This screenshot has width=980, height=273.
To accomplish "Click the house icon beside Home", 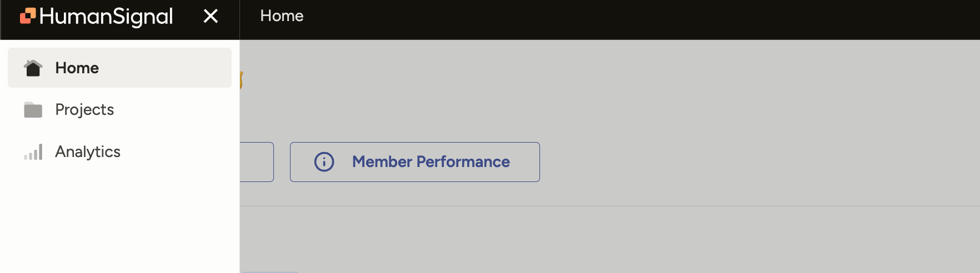I will click(33, 68).
